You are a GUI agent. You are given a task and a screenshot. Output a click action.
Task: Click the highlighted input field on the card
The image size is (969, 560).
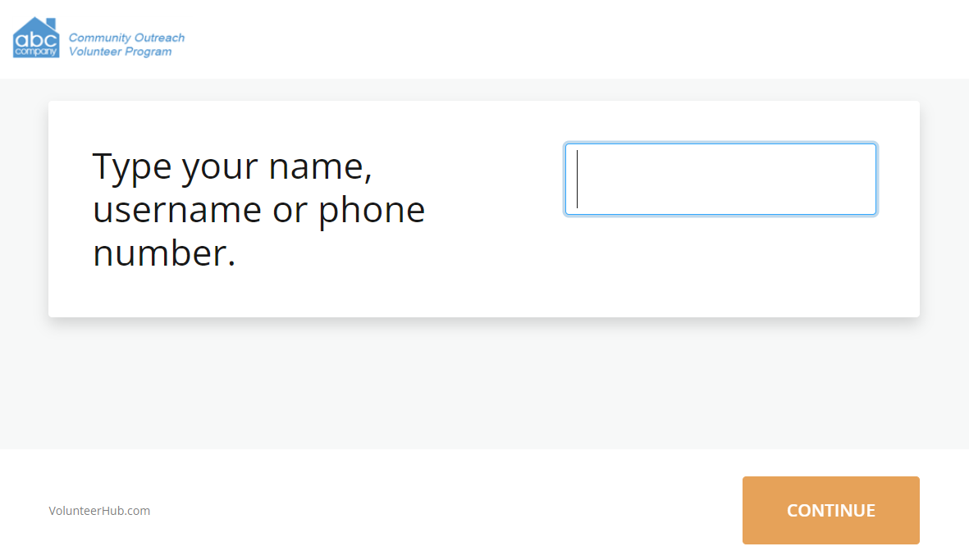coord(720,179)
